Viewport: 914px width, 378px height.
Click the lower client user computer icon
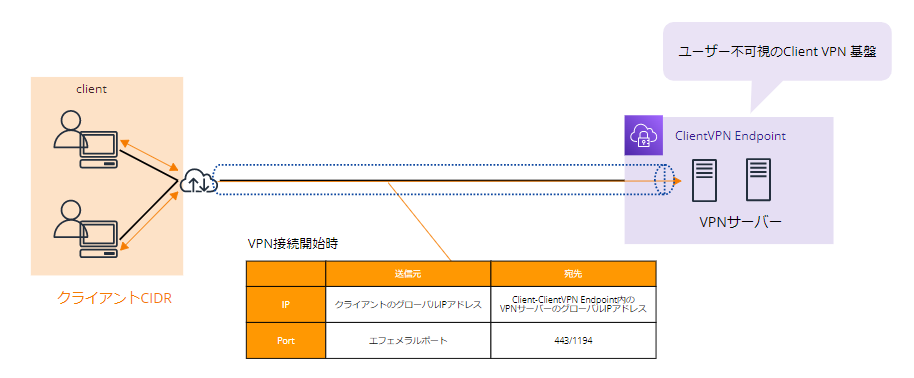tap(86, 228)
